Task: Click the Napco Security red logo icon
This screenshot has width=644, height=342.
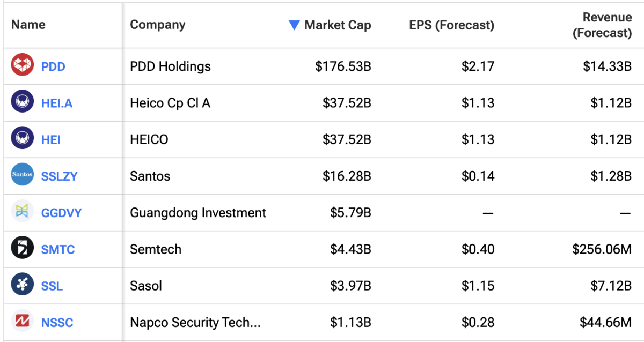Action: [22, 322]
